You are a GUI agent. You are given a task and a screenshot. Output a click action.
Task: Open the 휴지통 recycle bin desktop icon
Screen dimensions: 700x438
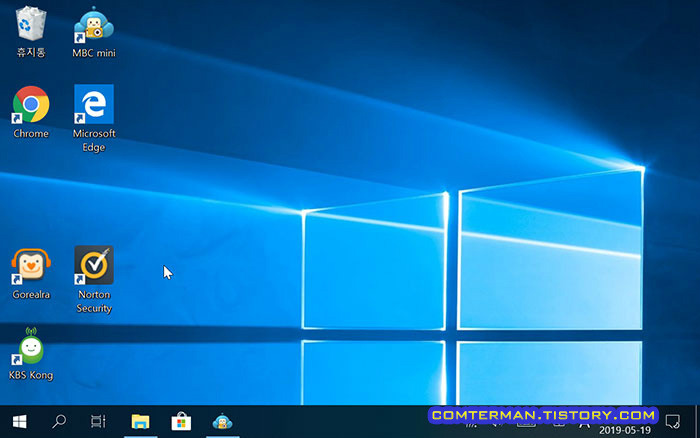pyautogui.click(x=31, y=32)
